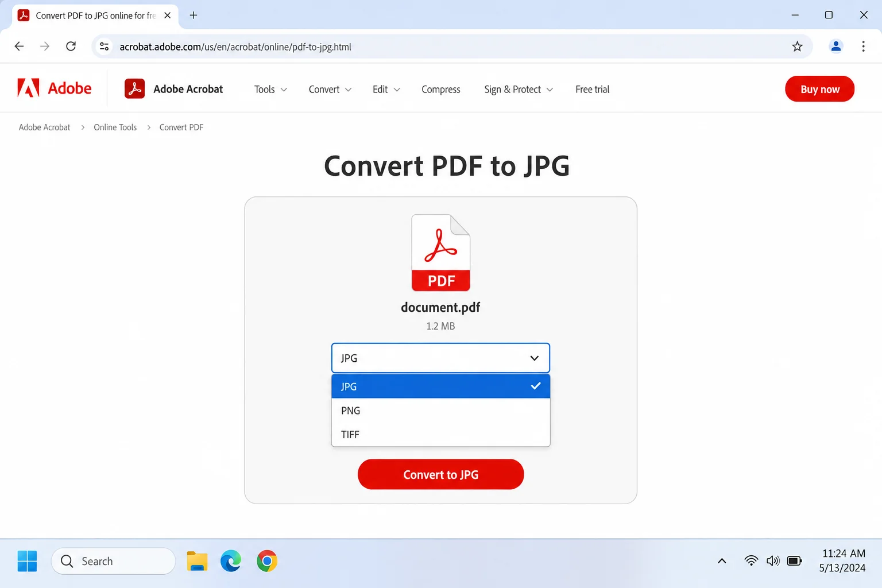Image resolution: width=882 pixels, height=588 pixels.
Task: Click the Adobe logo in the header
Action: [55, 88]
